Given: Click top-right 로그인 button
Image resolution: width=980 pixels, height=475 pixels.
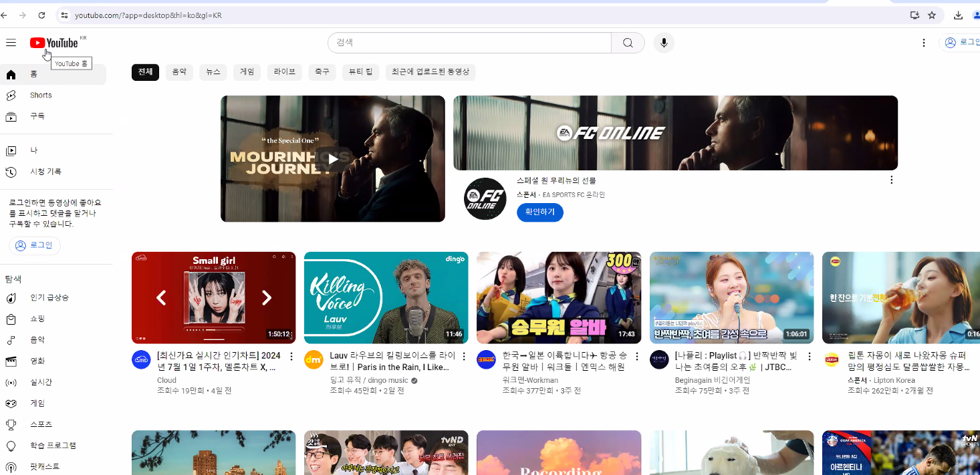Looking at the screenshot, I should (x=961, y=43).
